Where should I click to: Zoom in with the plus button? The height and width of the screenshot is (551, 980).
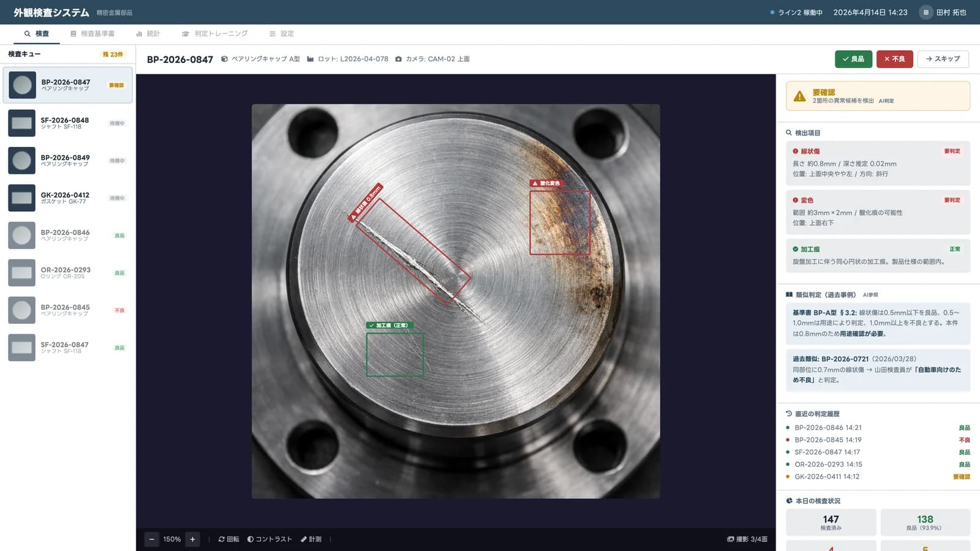(x=192, y=539)
